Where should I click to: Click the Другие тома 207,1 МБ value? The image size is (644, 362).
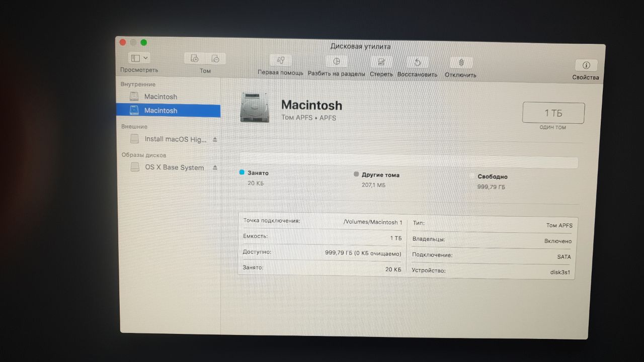tap(373, 185)
